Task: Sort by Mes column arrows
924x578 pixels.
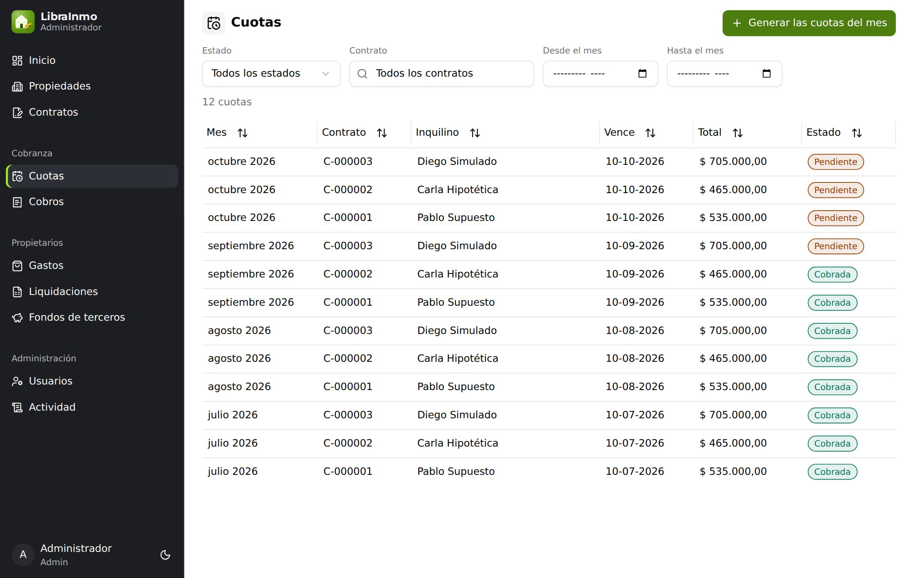Action: point(243,133)
